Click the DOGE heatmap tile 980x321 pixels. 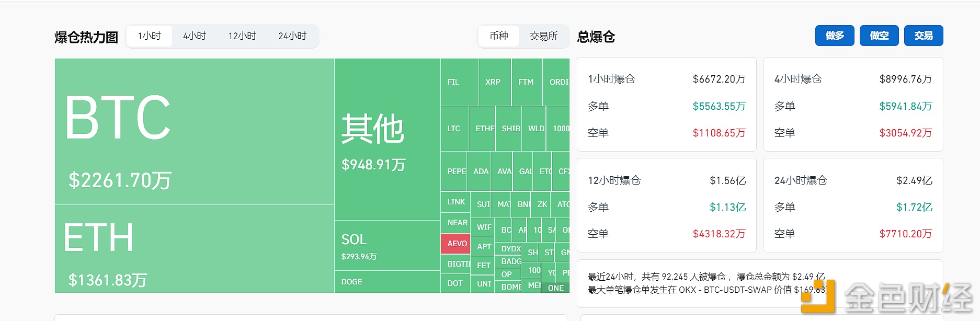point(387,282)
